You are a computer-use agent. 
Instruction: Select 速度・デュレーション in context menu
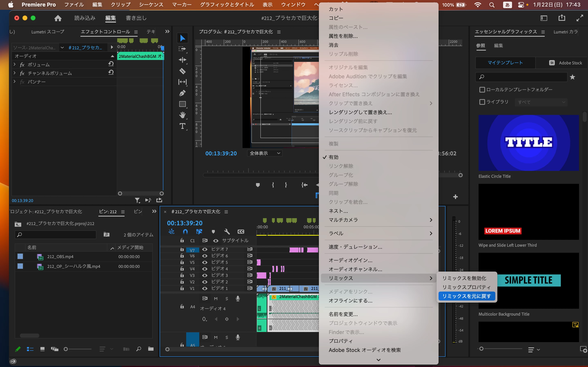[355, 247]
